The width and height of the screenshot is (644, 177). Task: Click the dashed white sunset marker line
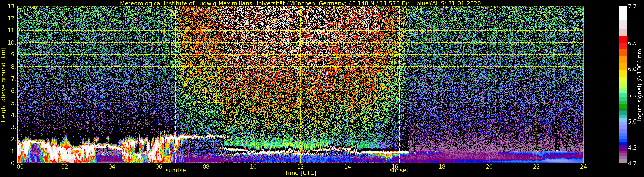[399, 85]
